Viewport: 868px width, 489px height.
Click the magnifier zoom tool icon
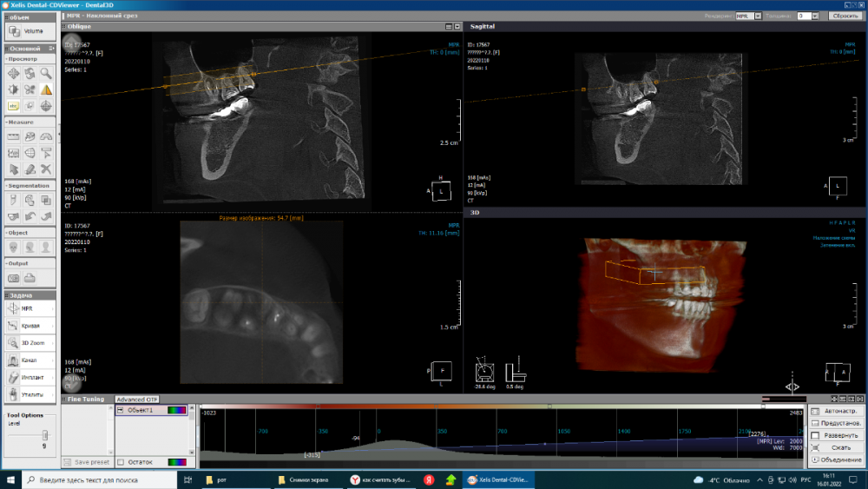[x=45, y=74]
